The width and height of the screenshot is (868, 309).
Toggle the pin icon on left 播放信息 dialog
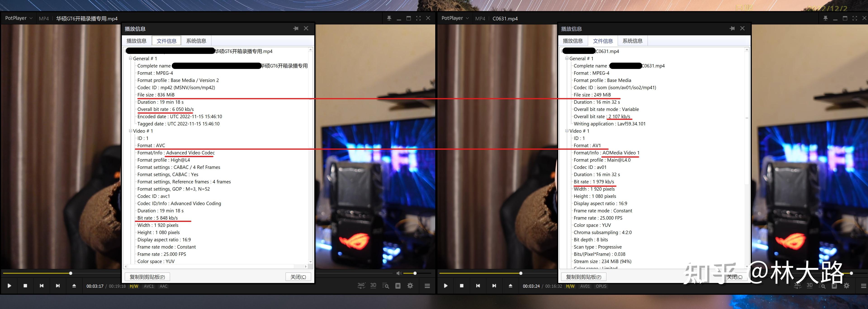296,28
